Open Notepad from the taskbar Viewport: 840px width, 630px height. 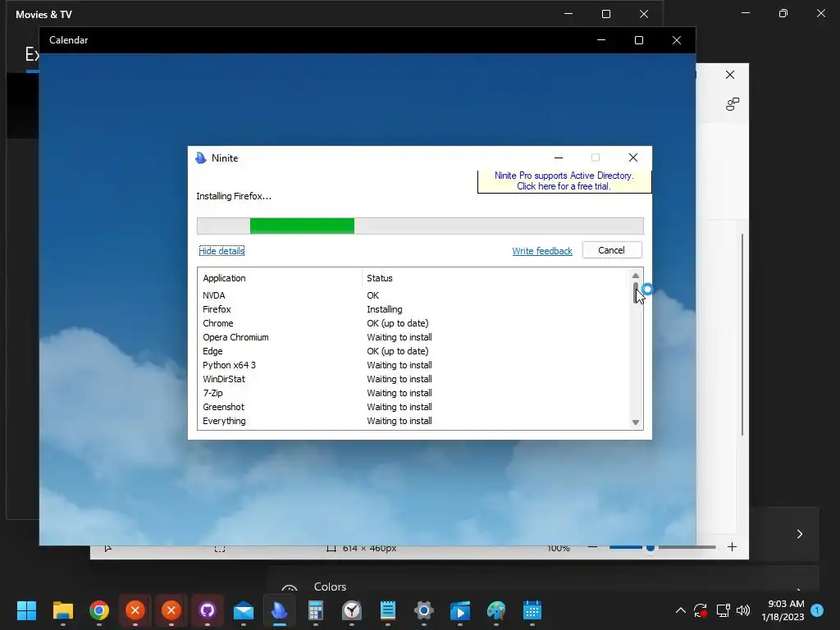388,610
